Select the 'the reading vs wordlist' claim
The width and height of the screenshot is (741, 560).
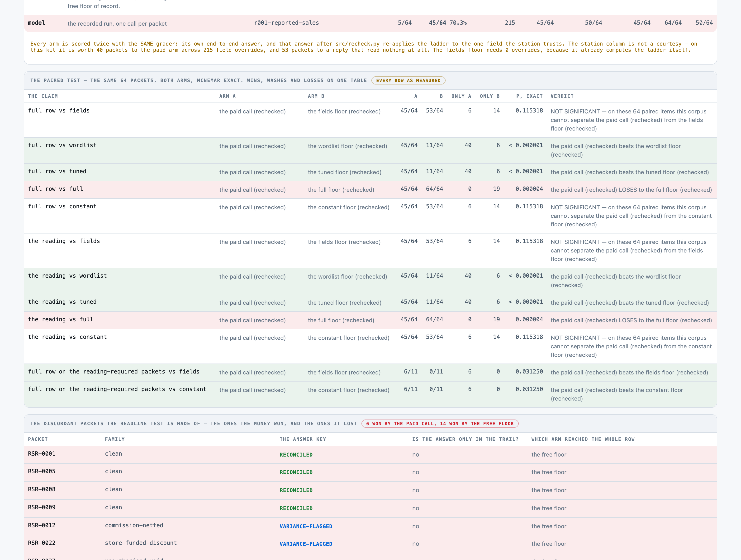pyautogui.click(x=67, y=276)
